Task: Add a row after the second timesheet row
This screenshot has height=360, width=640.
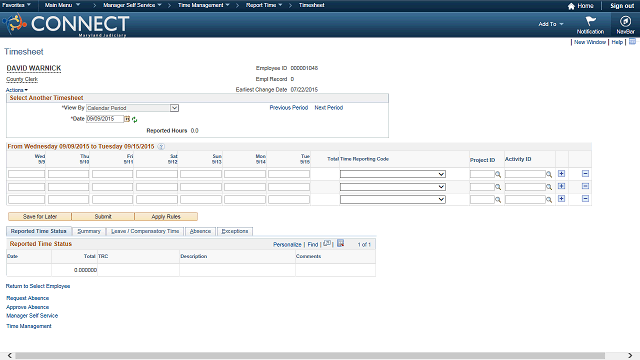Action: pos(562,186)
